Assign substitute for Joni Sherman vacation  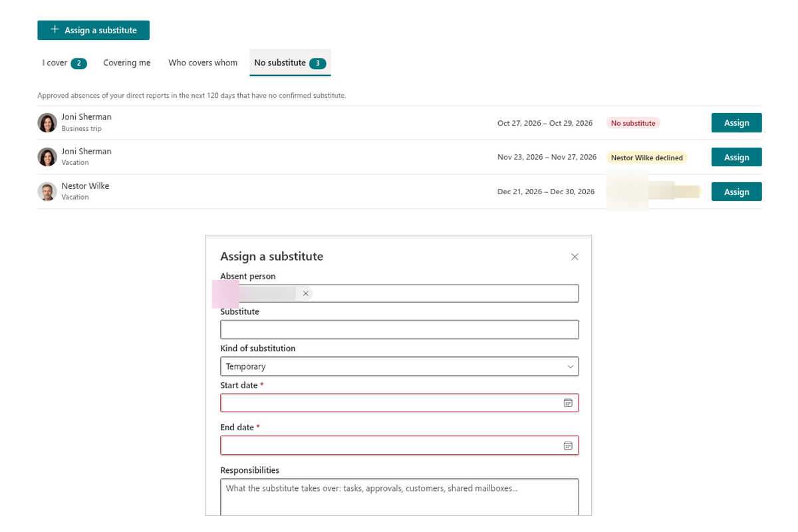click(736, 158)
